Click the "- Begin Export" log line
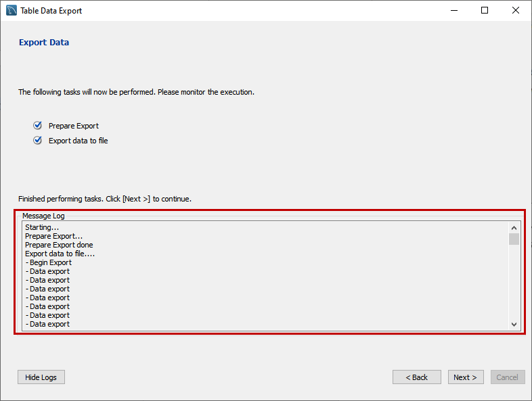532x401 pixels. point(49,262)
